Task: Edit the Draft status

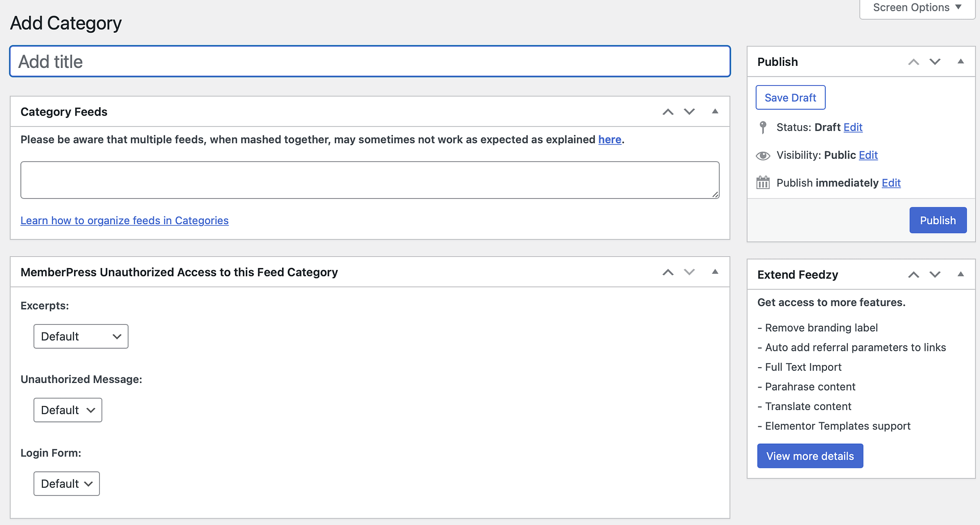Action: pos(853,127)
